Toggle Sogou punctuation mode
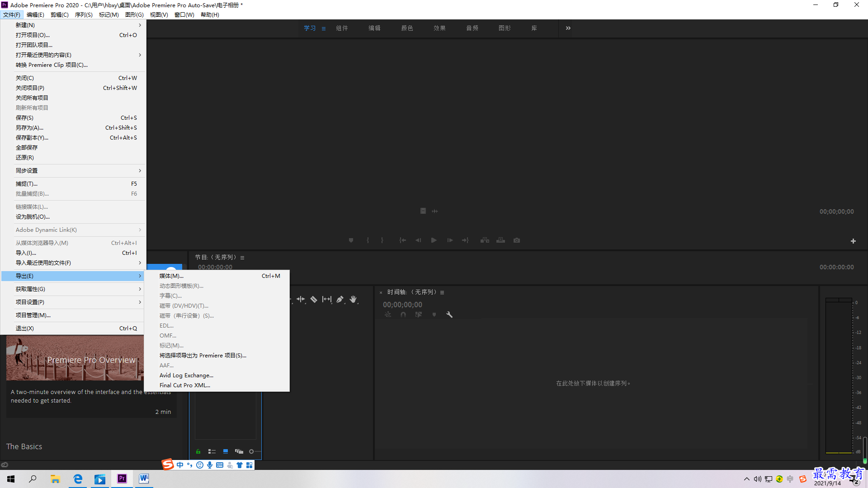868x488 pixels. tap(190, 465)
